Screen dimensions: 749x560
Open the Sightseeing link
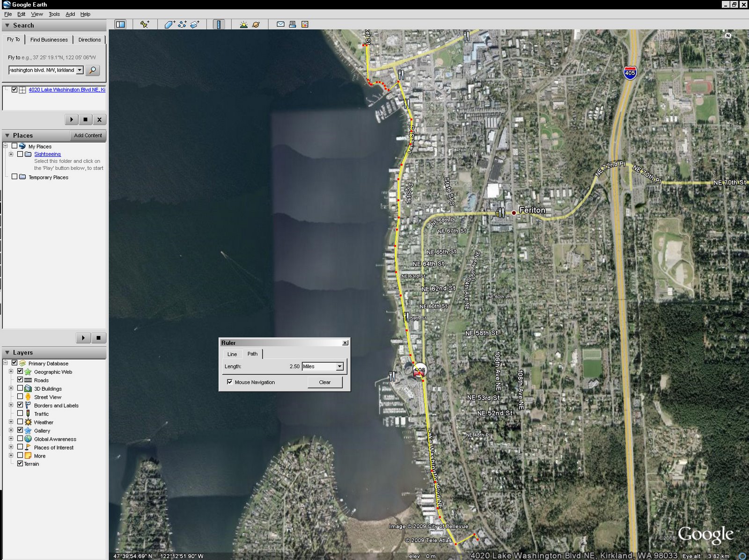pos(47,154)
